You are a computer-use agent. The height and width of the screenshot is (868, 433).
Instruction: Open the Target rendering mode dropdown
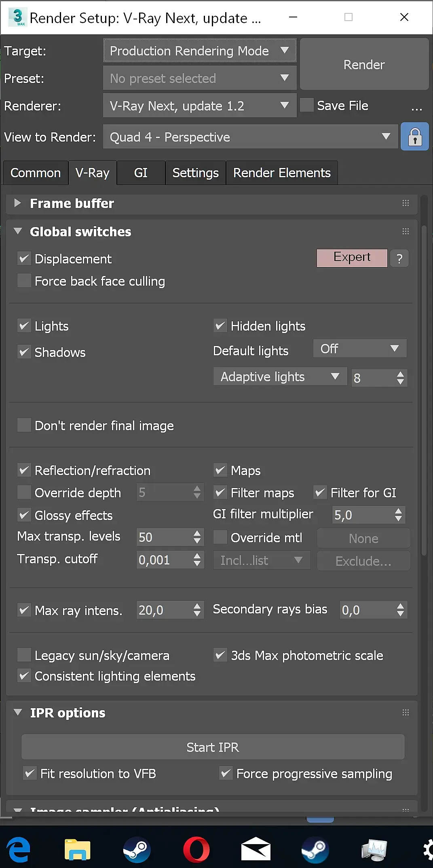(x=200, y=51)
